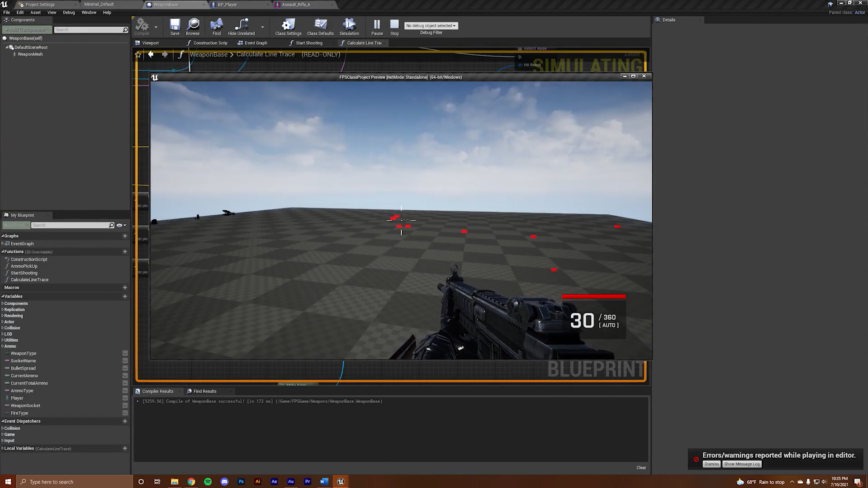Click Browse toolbar icon
The height and width of the screenshot is (488, 868).
(x=193, y=26)
